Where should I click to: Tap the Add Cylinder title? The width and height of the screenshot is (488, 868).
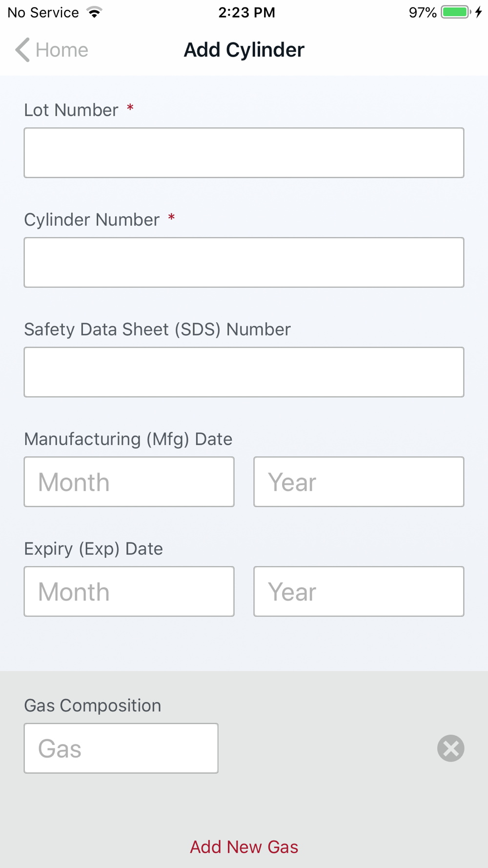[244, 50]
